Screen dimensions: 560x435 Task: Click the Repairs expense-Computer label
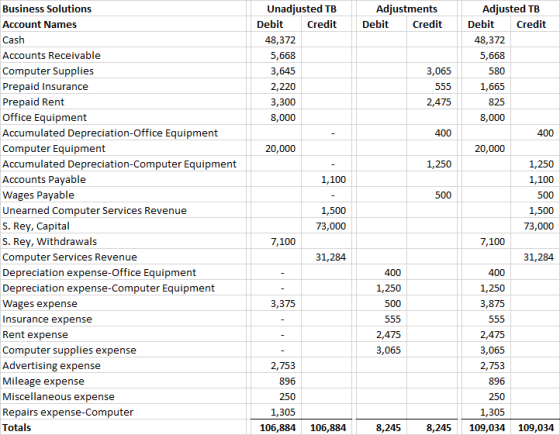[x=68, y=412]
